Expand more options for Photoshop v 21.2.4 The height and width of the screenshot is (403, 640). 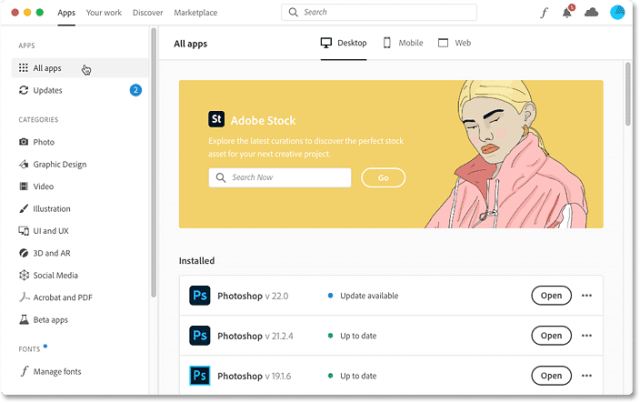click(587, 336)
